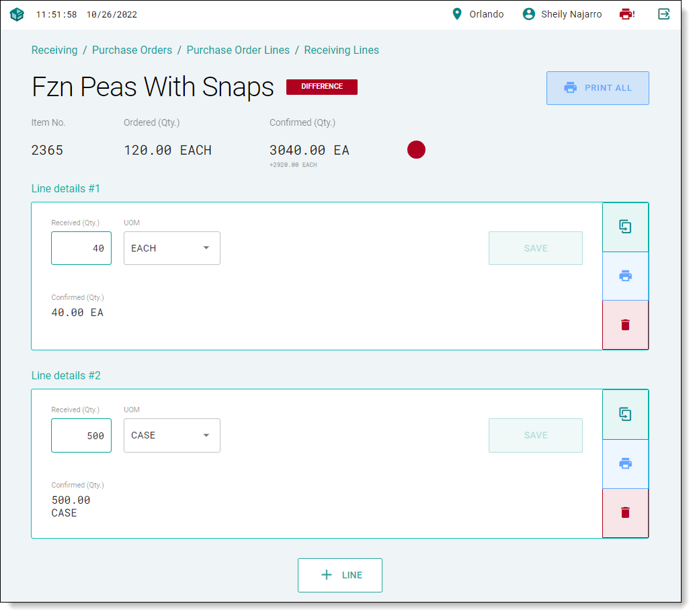This screenshot has width=695, height=616.
Task: Click the logout icon in header
Action: (664, 14)
